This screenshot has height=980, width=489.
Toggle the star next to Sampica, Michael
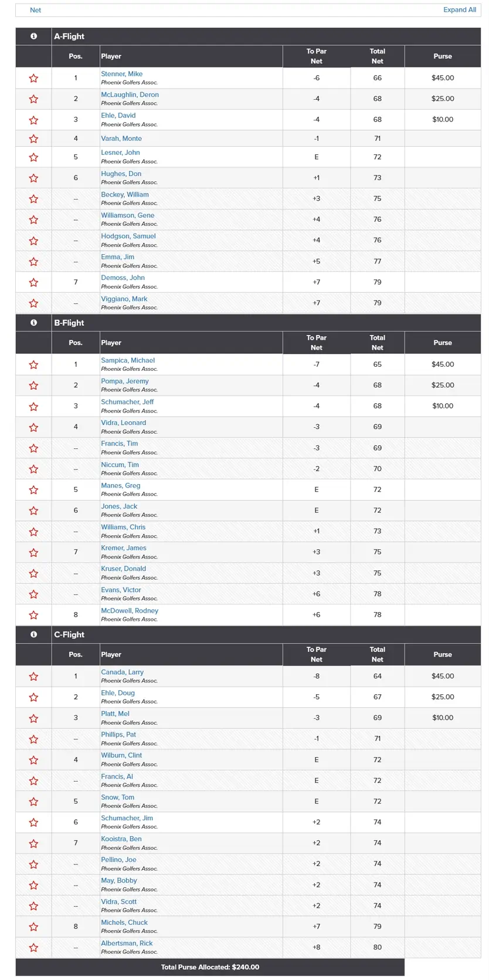click(x=33, y=364)
